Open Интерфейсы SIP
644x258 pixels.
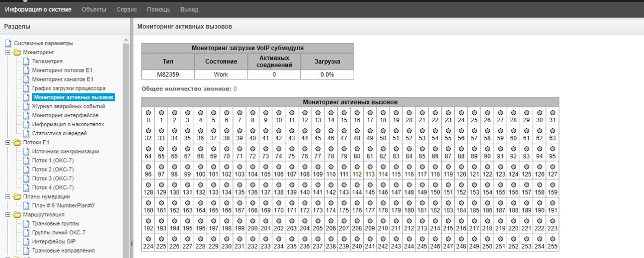(x=54, y=241)
